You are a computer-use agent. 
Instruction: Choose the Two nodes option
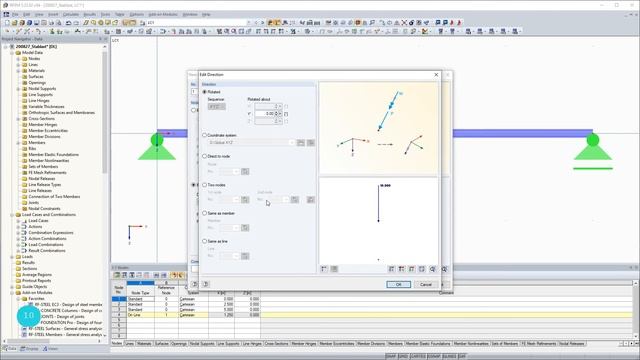[x=204, y=185]
